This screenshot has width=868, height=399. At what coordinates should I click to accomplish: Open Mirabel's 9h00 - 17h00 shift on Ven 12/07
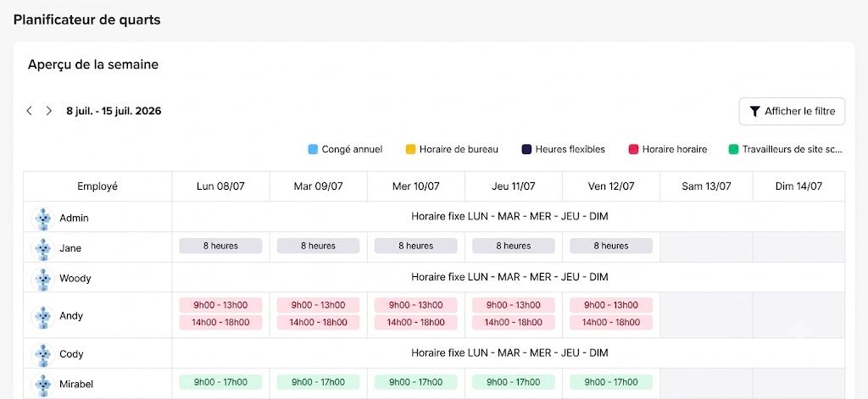click(x=611, y=382)
